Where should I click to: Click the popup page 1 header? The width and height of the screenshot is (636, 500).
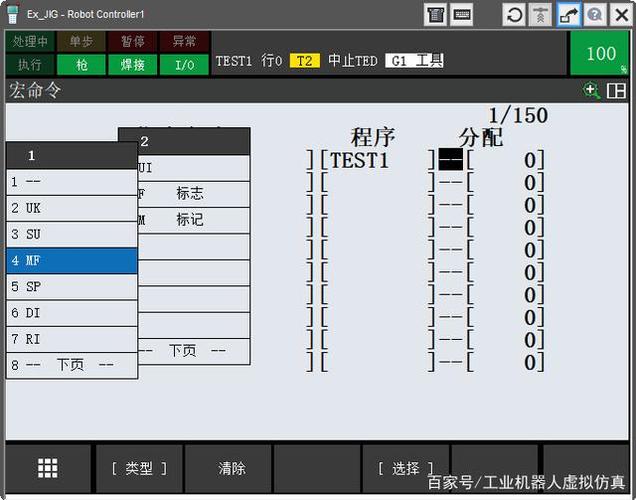point(72,156)
